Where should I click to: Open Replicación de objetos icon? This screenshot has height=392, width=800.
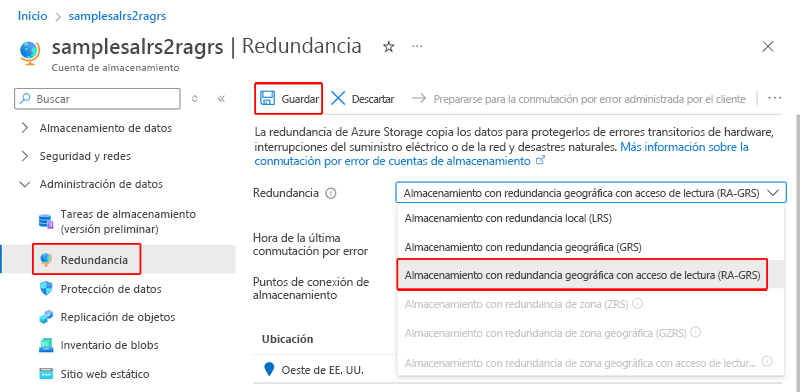[x=46, y=317]
